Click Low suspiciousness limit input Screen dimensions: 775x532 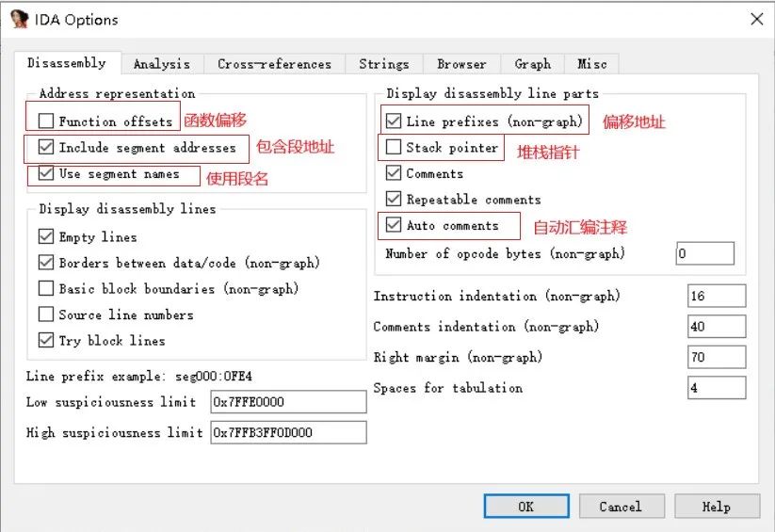coord(289,402)
